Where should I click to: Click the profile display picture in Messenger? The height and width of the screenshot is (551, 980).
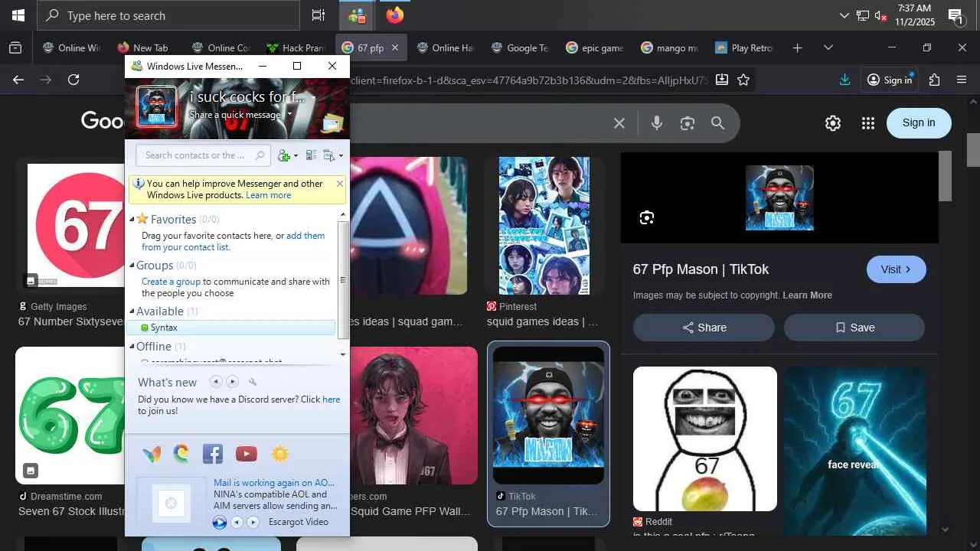156,106
